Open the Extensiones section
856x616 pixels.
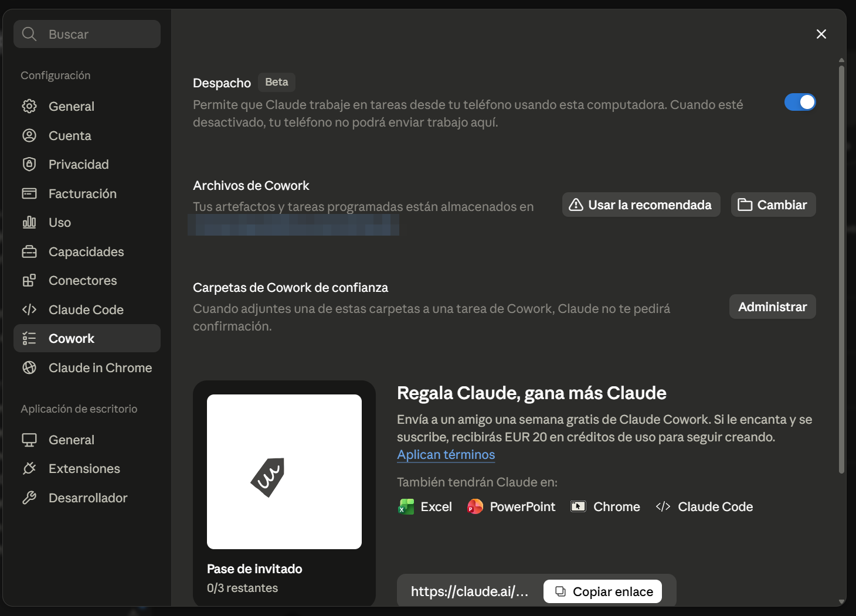87,468
